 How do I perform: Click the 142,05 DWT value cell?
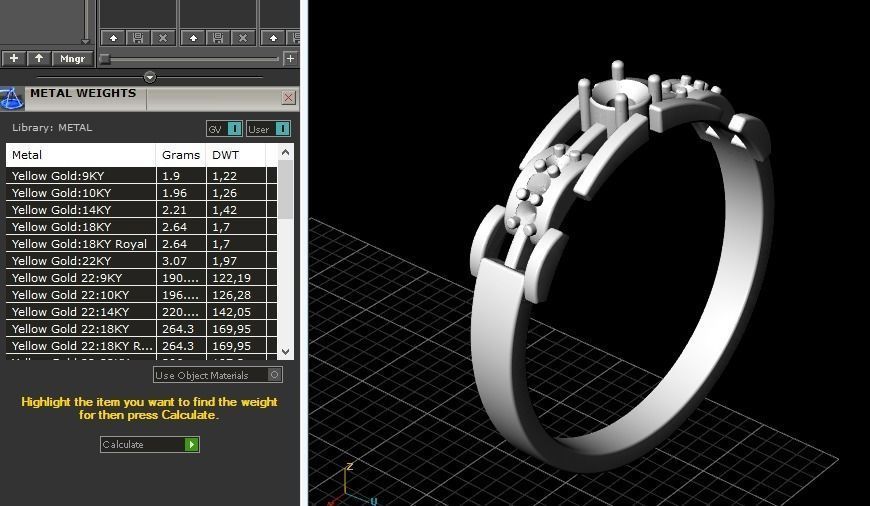coord(236,312)
